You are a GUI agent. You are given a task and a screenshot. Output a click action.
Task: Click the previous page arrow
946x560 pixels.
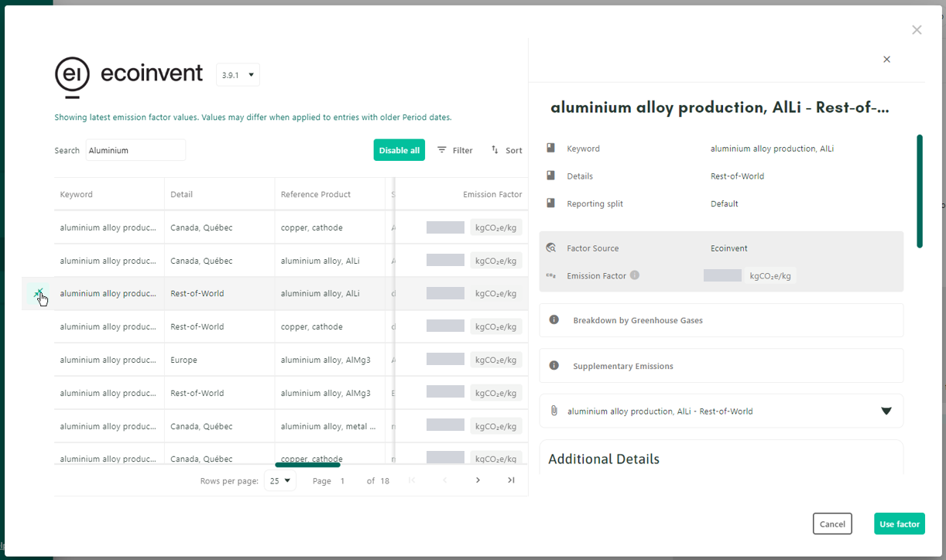click(x=444, y=480)
